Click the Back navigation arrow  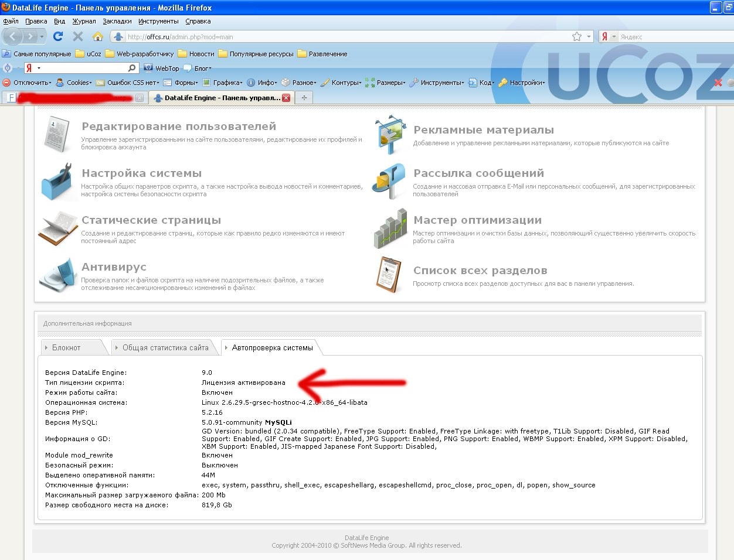(13, 36)
